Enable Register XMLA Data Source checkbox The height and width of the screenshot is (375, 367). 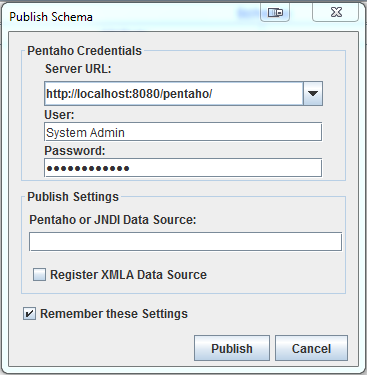click(39, 275)
